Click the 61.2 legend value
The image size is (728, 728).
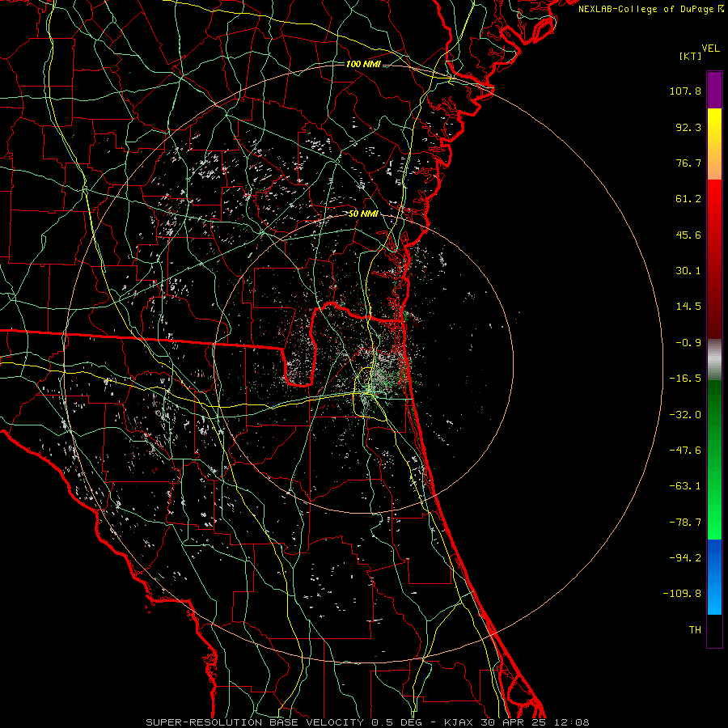point(688,199)
